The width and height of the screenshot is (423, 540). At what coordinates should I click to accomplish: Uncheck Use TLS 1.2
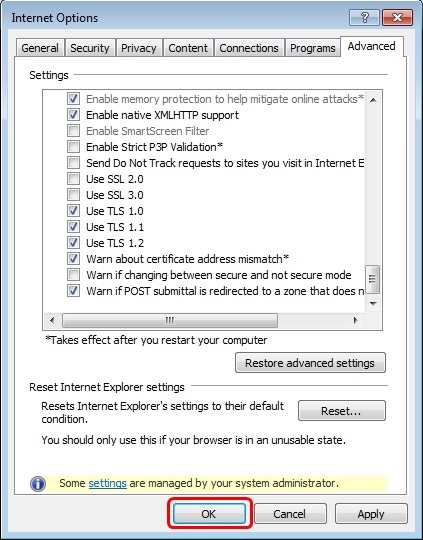pyautogui.click(x=73, y=242)
